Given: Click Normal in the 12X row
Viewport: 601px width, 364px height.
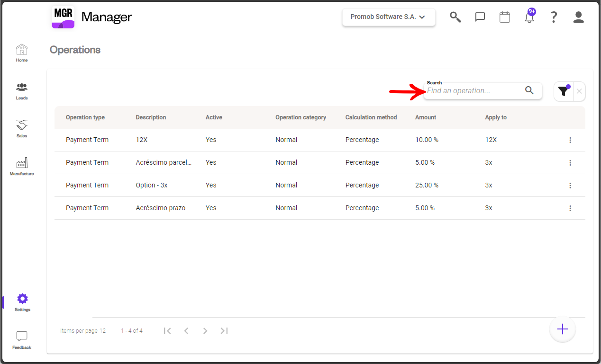Looking at the screenshot, I should click(286, 140).
